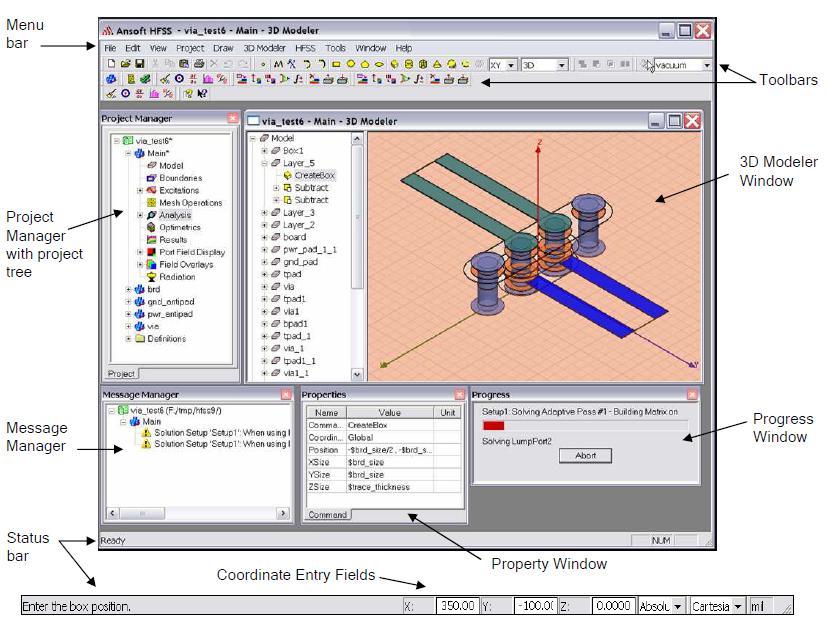Select the gnd_pad object in model tree
The height and width of the screenshot is (621, 834).
point(300,262)
